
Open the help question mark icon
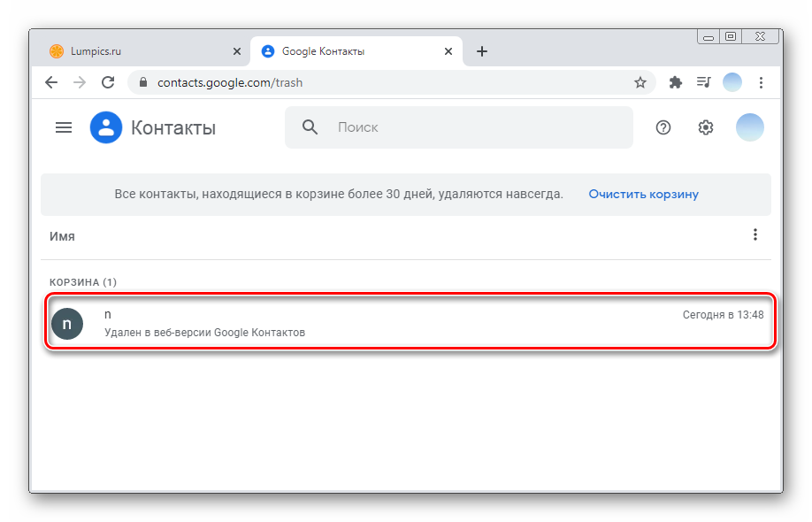663,127
